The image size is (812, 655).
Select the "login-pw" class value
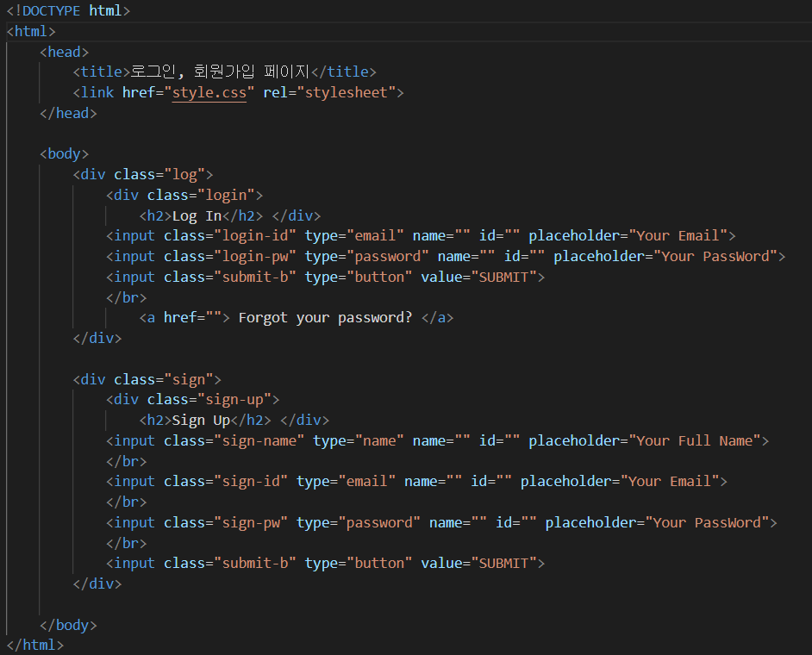(255, 257)
